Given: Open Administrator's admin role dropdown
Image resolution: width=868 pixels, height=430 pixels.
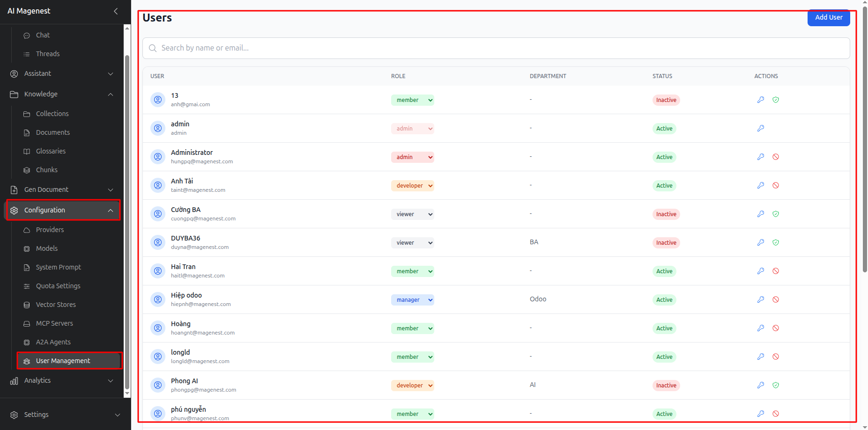Looking at the screenshot, I should pyautogui.click(x=413, y=157).
